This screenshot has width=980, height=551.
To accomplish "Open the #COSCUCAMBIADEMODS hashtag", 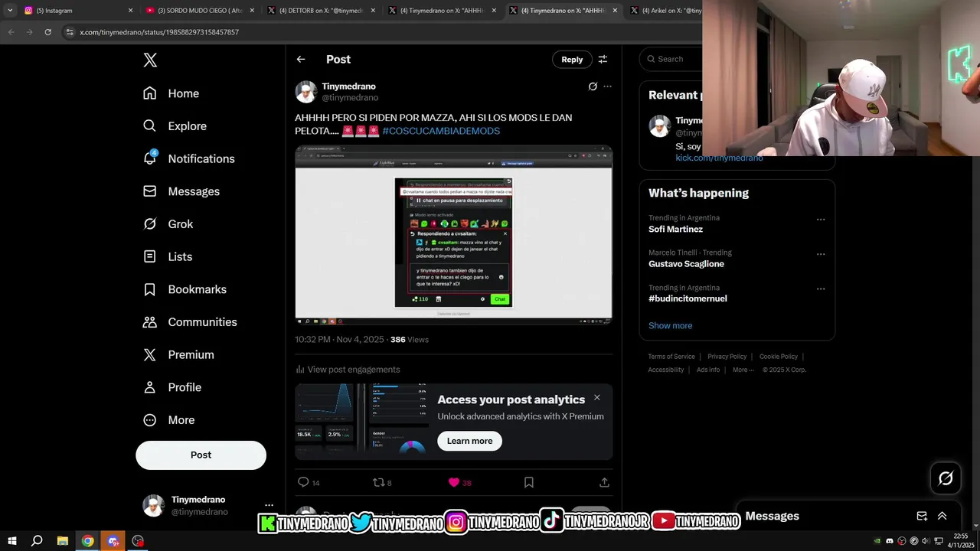I will (441, 131).
